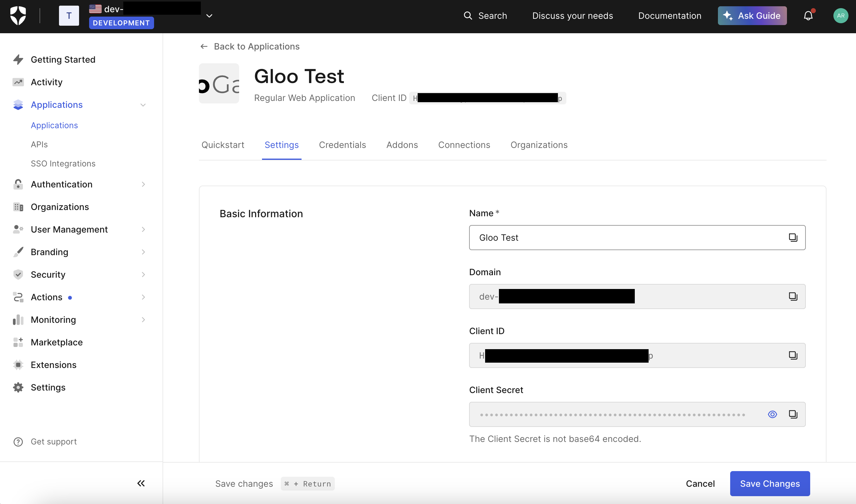
Task: Toggle the Client Secret visibility eye icon
Action: 773,415
